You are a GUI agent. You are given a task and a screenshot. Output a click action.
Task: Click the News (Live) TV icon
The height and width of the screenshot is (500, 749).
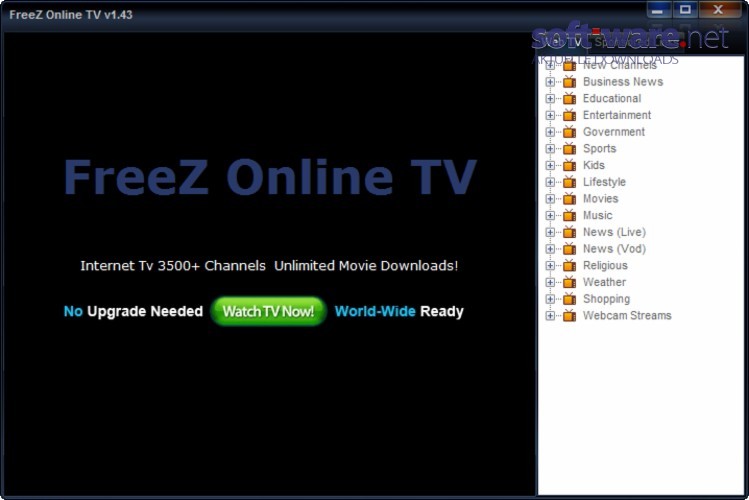pos(569,232)
